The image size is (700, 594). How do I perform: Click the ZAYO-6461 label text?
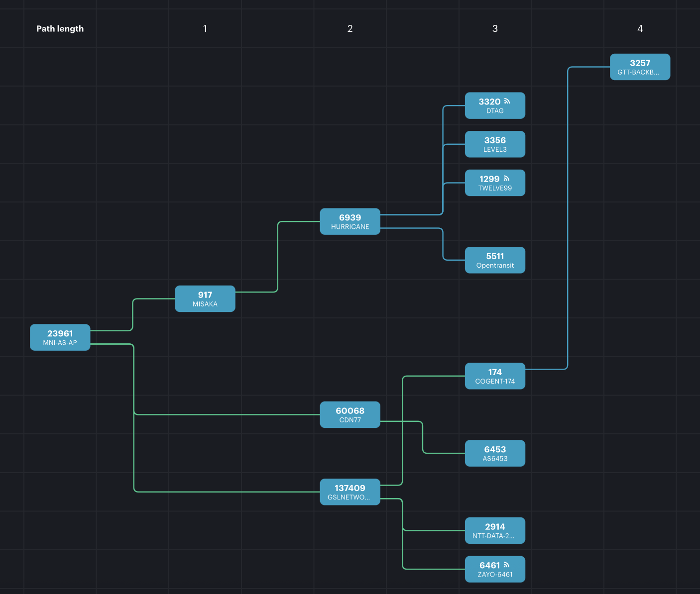(495, 575)
